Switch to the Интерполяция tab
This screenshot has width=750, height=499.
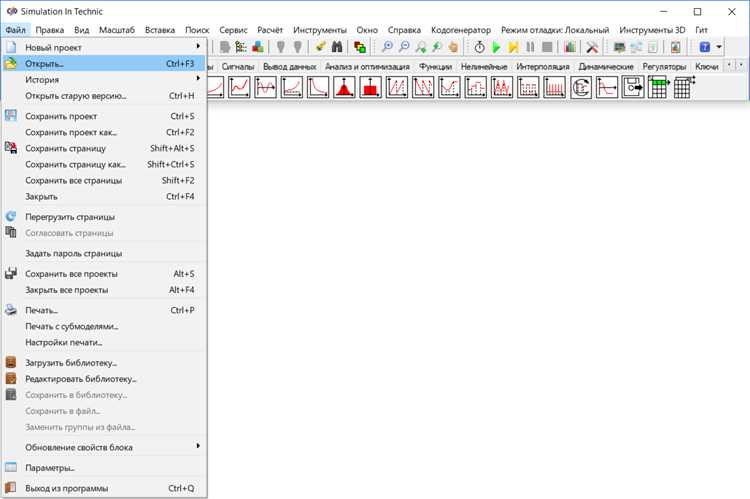tap(543, 67)
